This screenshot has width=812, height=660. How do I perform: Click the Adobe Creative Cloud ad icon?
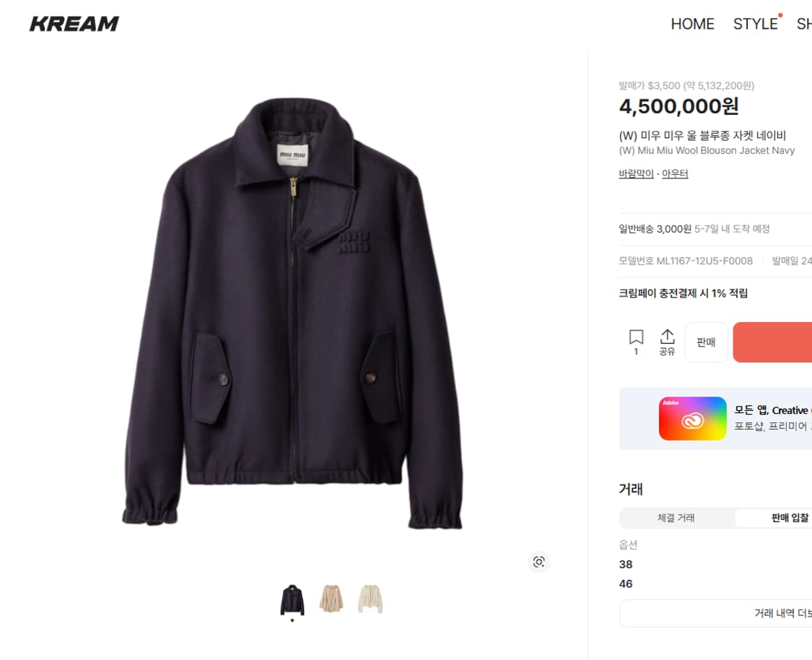click(692, 419)
